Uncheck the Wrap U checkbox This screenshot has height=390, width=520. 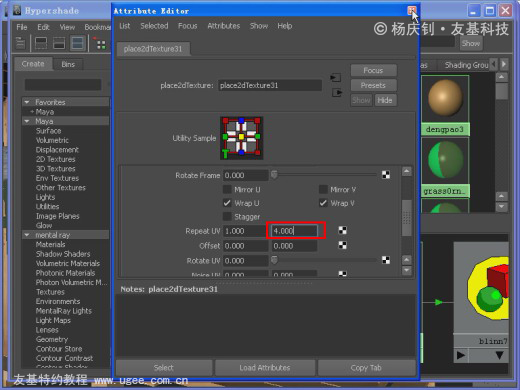(227, 203)
